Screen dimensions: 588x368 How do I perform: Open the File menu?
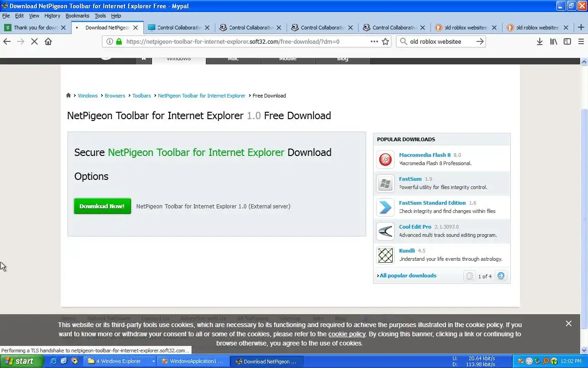click(x=6, y=16)
